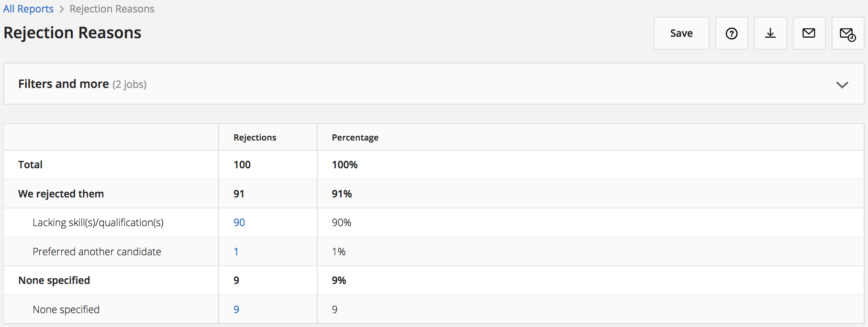
Task: Click the (2 jobs) count label
Action: (130, 85)
